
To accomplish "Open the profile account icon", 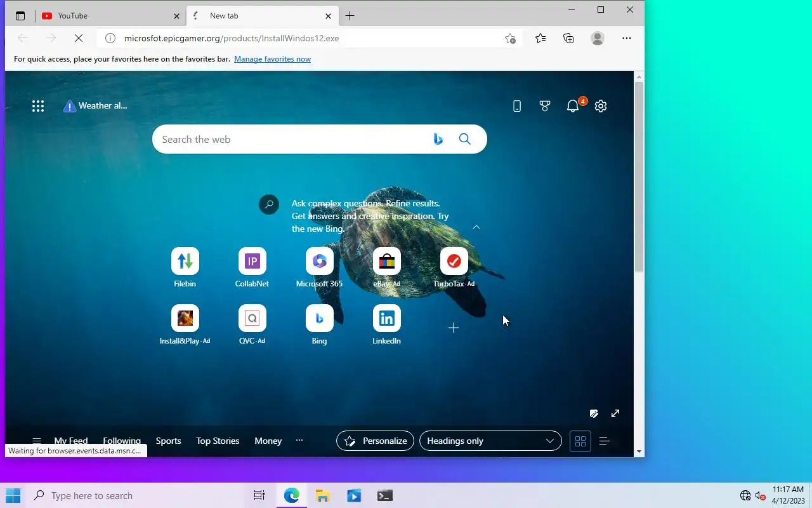I will click(x=598, y=38).
